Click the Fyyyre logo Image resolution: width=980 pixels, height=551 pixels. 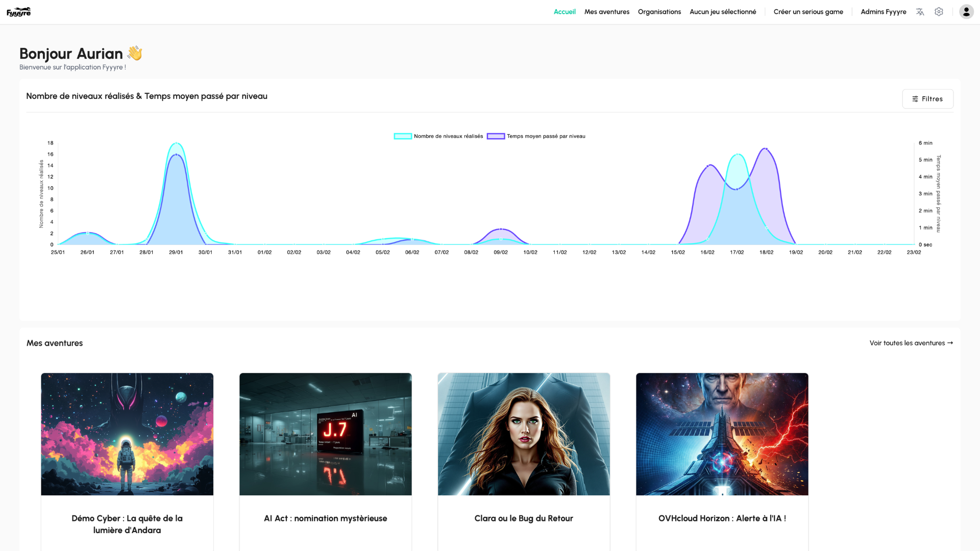19,12
